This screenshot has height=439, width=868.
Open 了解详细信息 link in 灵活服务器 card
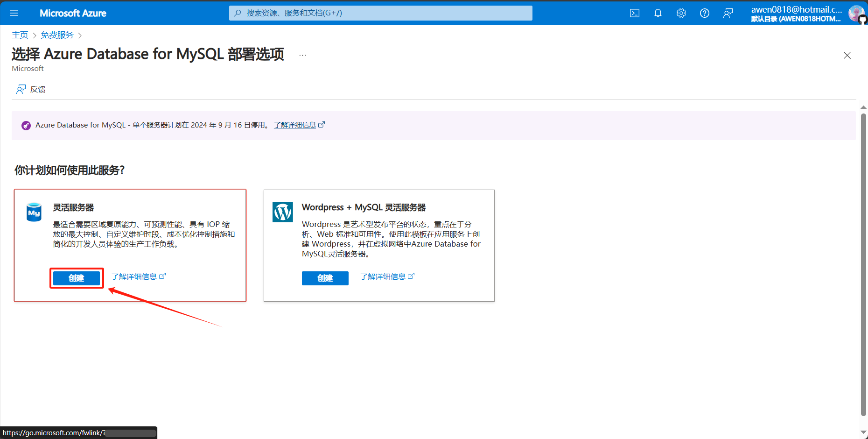point(139,277)
